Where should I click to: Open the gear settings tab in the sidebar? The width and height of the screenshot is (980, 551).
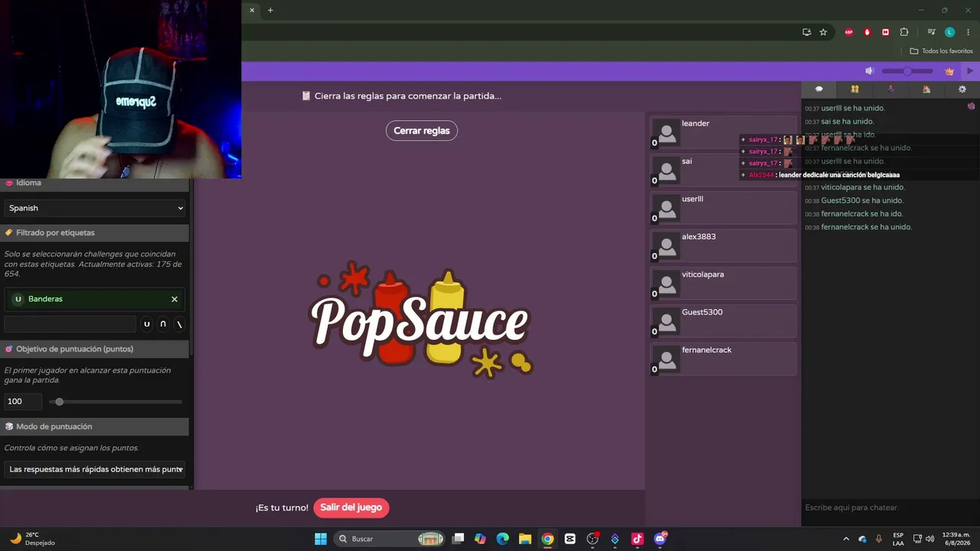coord(962,90)
